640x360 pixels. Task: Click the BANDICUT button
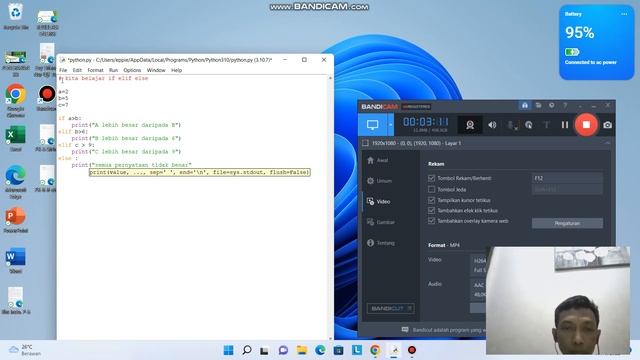pyautogui.click(x=391, y=308)
